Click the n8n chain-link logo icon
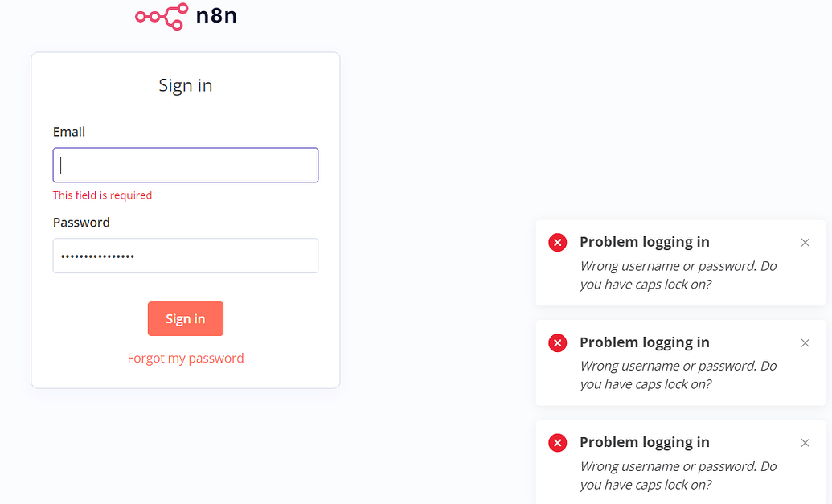Viewport: 832px width, 504px height. coord(160,15)
